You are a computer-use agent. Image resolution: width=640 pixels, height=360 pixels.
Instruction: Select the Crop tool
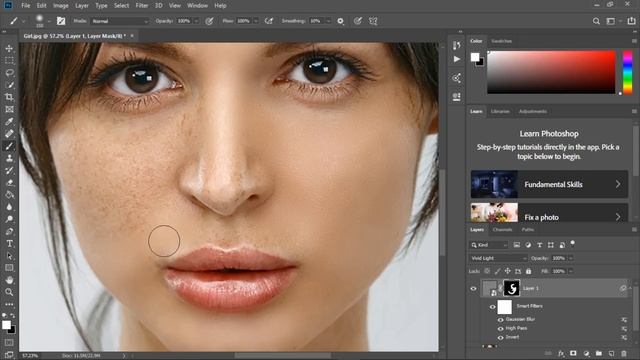click(x=9, y=97)
